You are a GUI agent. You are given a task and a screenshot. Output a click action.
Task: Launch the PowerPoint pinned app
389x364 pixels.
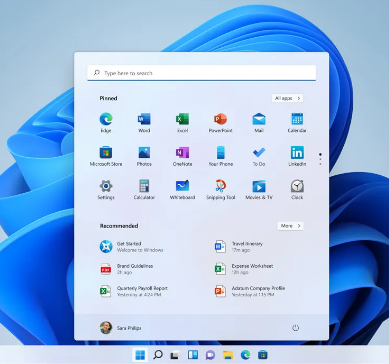tap(220, 122)
